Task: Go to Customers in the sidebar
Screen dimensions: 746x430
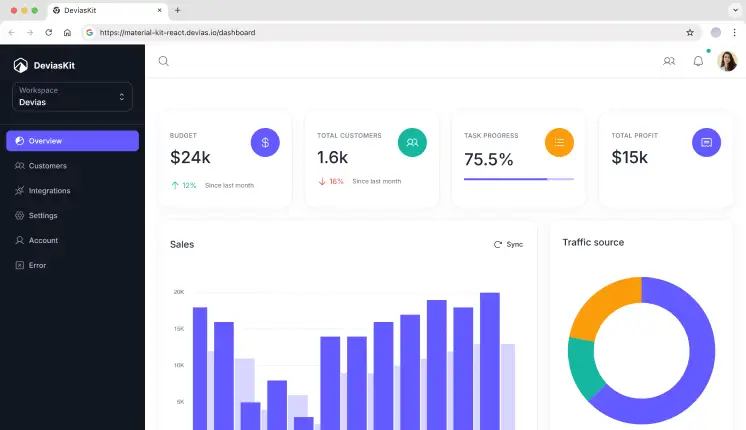Action: pos(47,166)
